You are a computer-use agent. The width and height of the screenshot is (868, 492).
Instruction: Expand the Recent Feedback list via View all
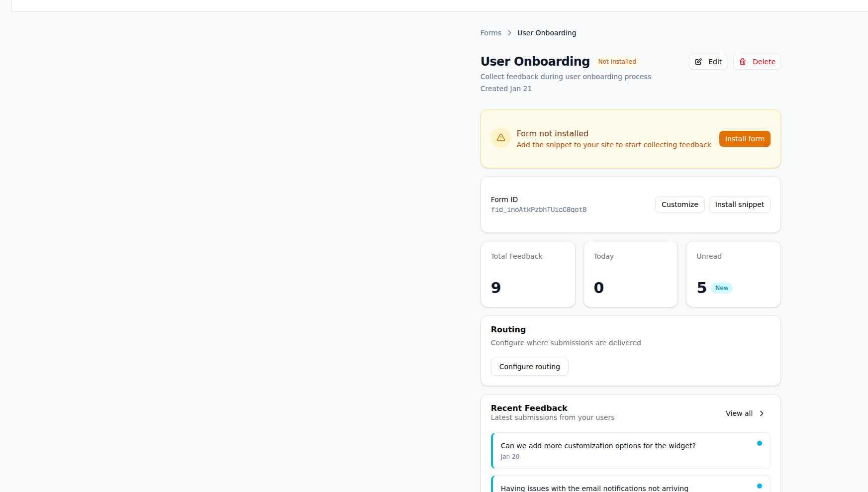739,413
